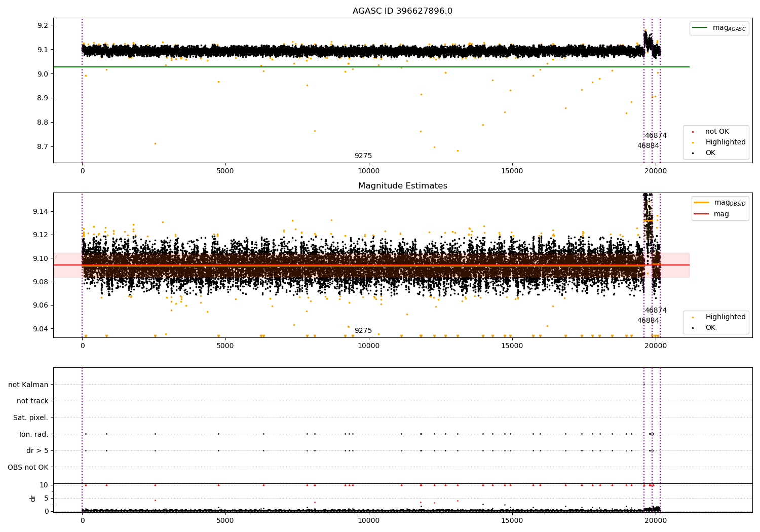The image size is (760, 532).
Task: Click the "9.14" y-tick in middle plot
Action: [42, 211]
